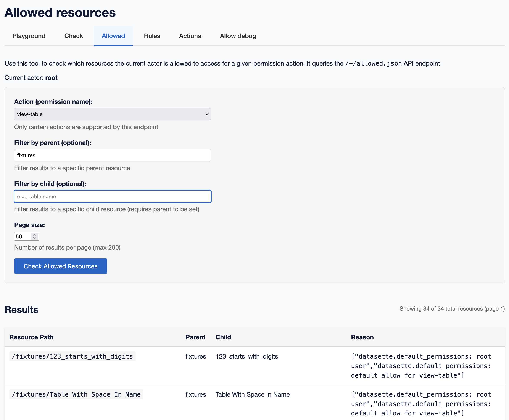Increment page size using the up arrow

[35, 234]
